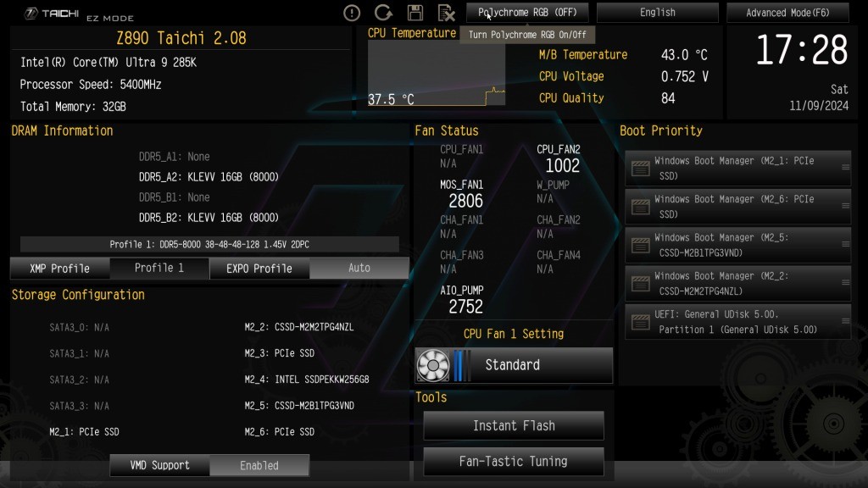
Task: Click M2_4: INTEL SSDPEKKW256G8 storage entry
Action: pyautogui.click(x=307, y=380)
